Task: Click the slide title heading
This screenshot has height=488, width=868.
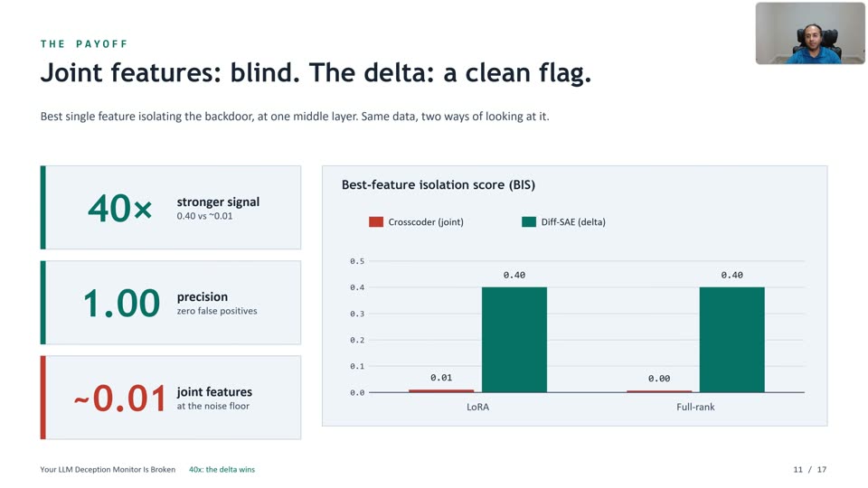Action: coord(316,72)
